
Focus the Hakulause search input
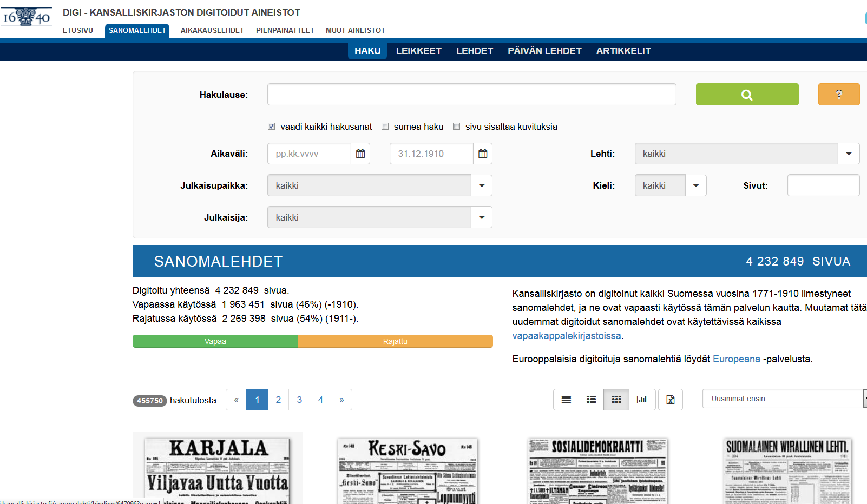click(x=472, y=95)
